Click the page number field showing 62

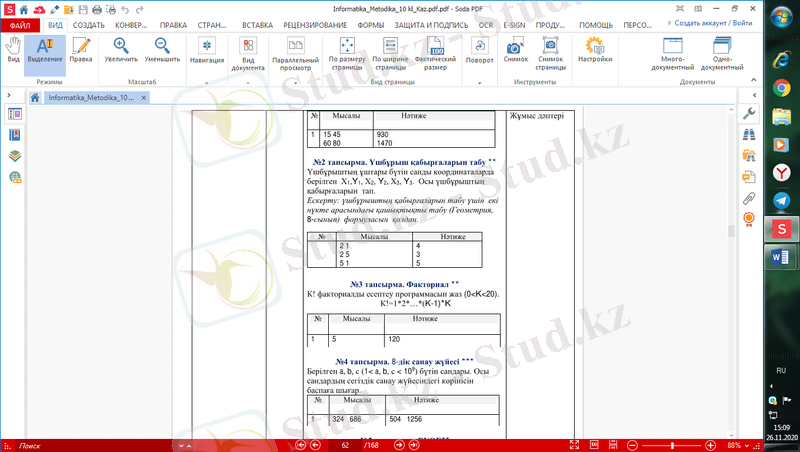(x=351, y=444)
